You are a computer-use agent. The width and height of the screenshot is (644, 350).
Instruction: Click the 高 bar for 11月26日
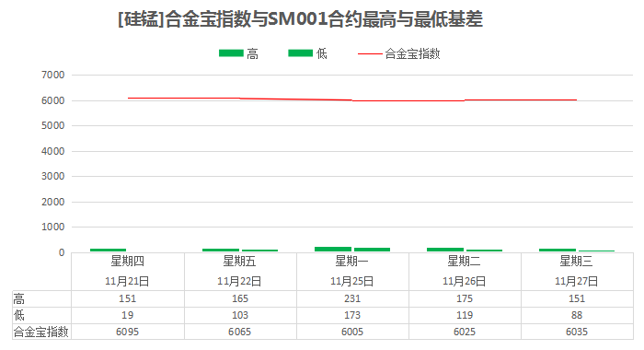click(x=445, y=250)
